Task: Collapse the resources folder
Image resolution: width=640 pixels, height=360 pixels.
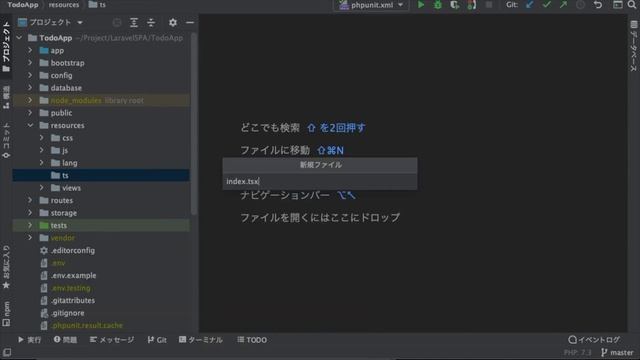Action: pyautogui.click(x=30, y=125)
